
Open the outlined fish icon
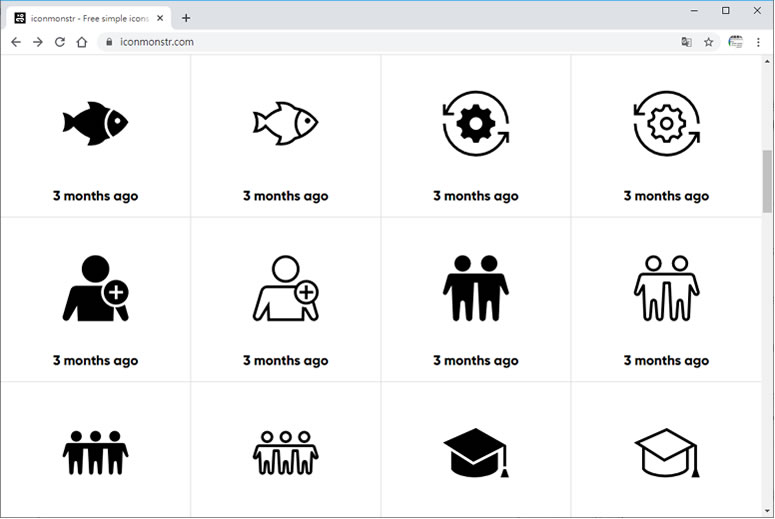tap(286, 123)
